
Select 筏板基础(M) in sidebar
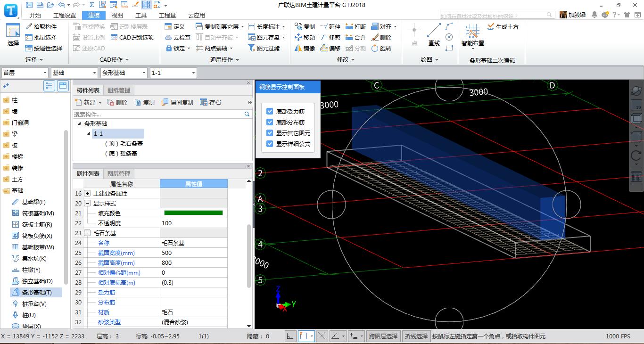tap(37, 213)
